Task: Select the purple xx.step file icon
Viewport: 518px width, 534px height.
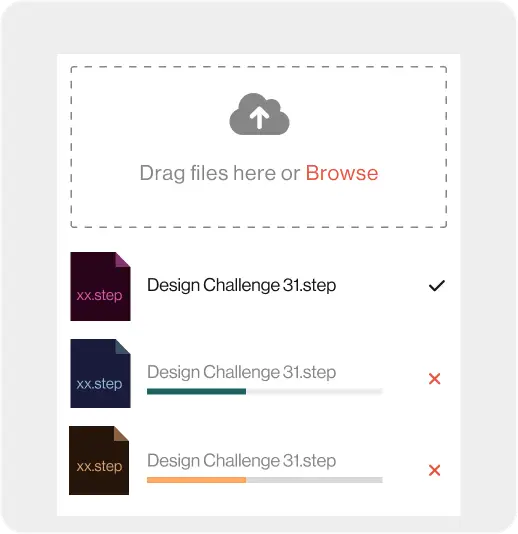Action: (100, 286)
